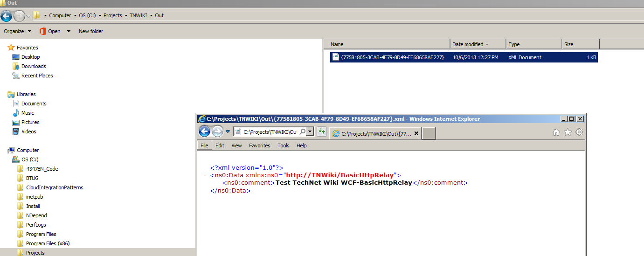644x256 pixels.
Task: Click the Tools gear icon in Internet Explorer
Action: coord(579,132)
